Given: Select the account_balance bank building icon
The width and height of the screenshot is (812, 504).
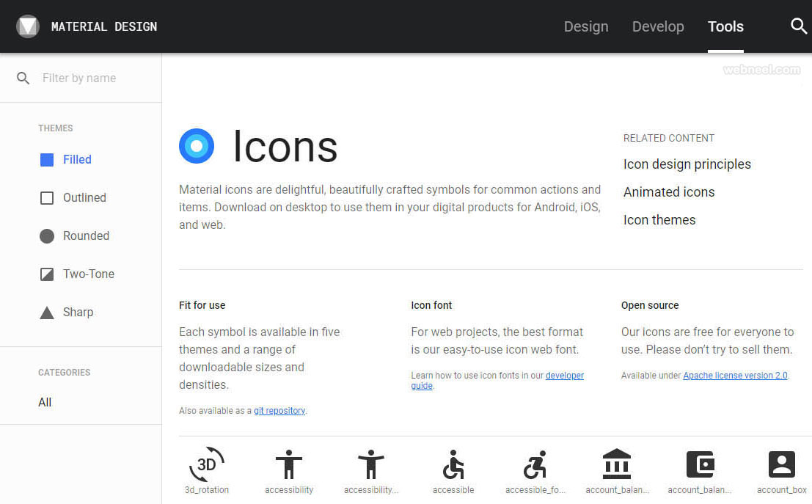Looking at the screenshot, I should (617, 464).
